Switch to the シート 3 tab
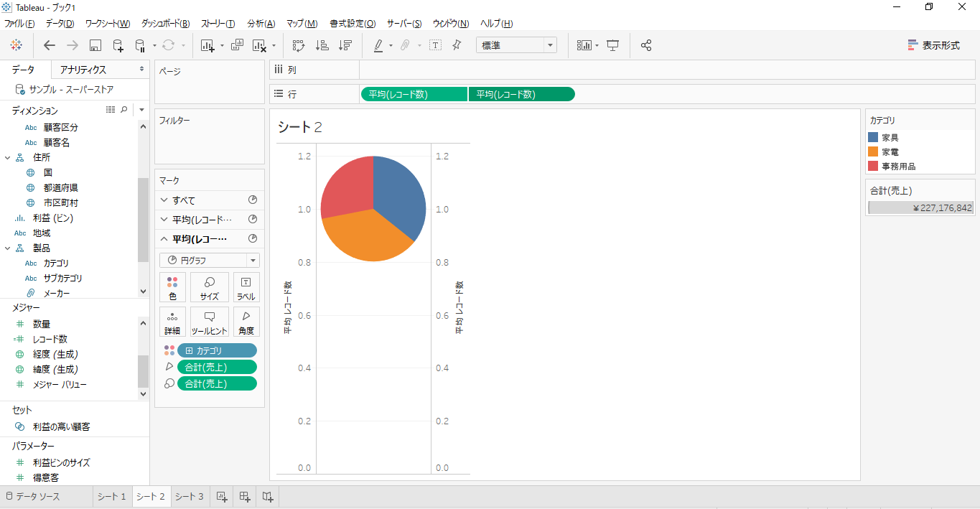 189,496
